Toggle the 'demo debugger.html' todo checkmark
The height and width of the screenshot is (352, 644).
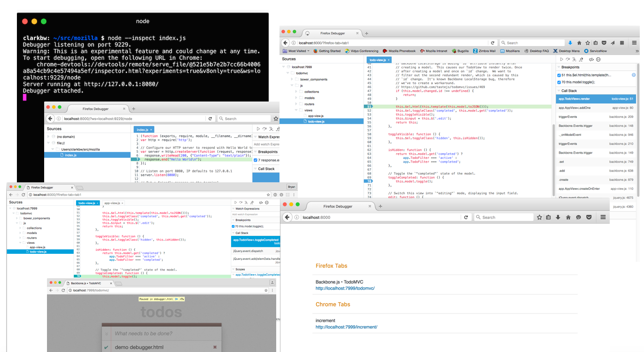click(x=107, y=347)
